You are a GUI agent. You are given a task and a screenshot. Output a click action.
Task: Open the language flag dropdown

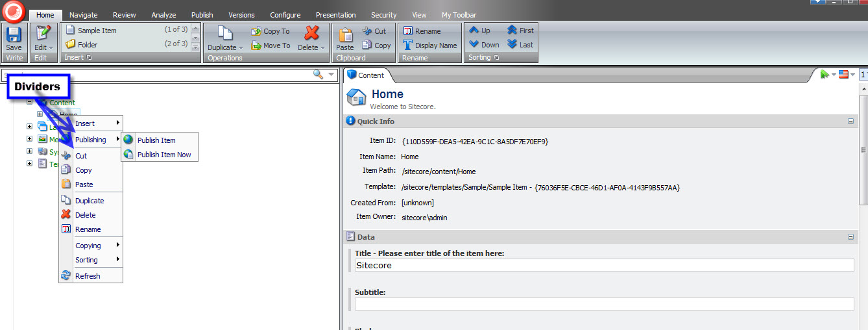pos(846,75)
